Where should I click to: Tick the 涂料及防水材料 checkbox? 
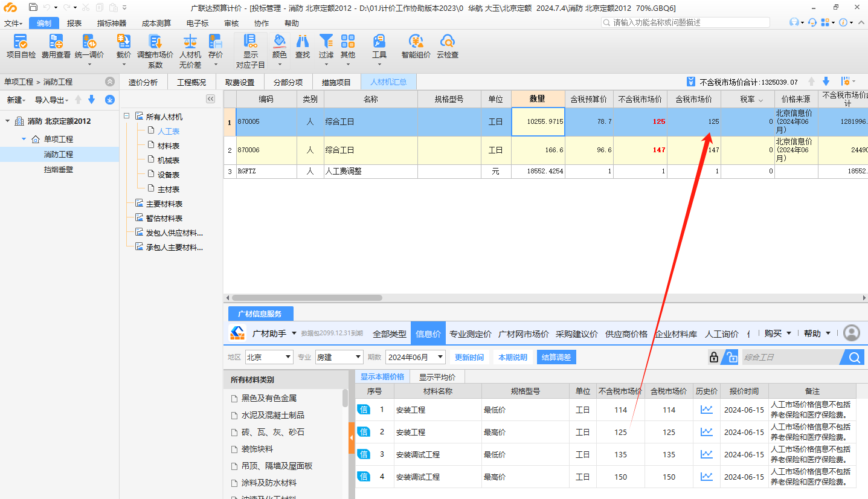click(x=234, y=483)
